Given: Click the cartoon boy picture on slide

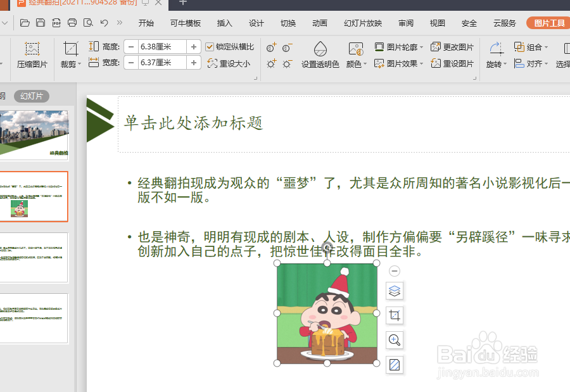Looking at the screenshot, I should coord(327,313).
